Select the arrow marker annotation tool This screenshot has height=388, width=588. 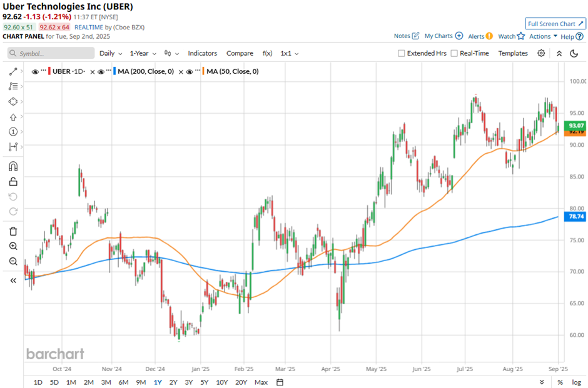click(13, 117)
